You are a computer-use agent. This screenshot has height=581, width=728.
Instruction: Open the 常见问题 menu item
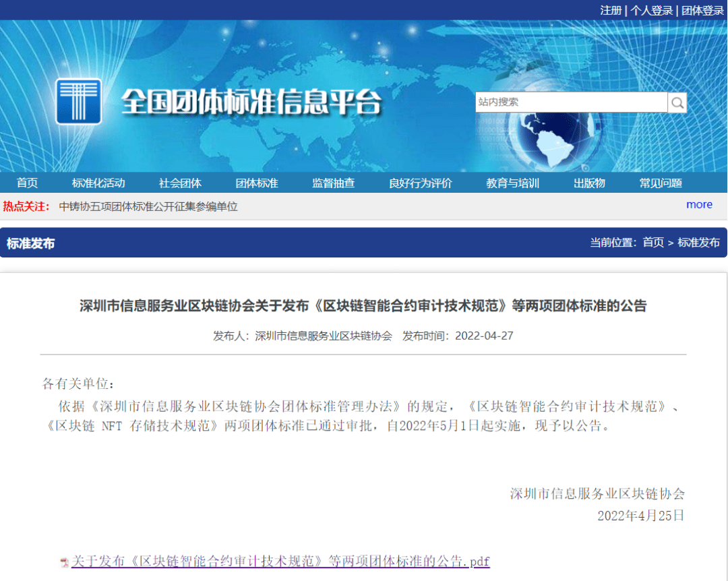[x=661, y=183]
